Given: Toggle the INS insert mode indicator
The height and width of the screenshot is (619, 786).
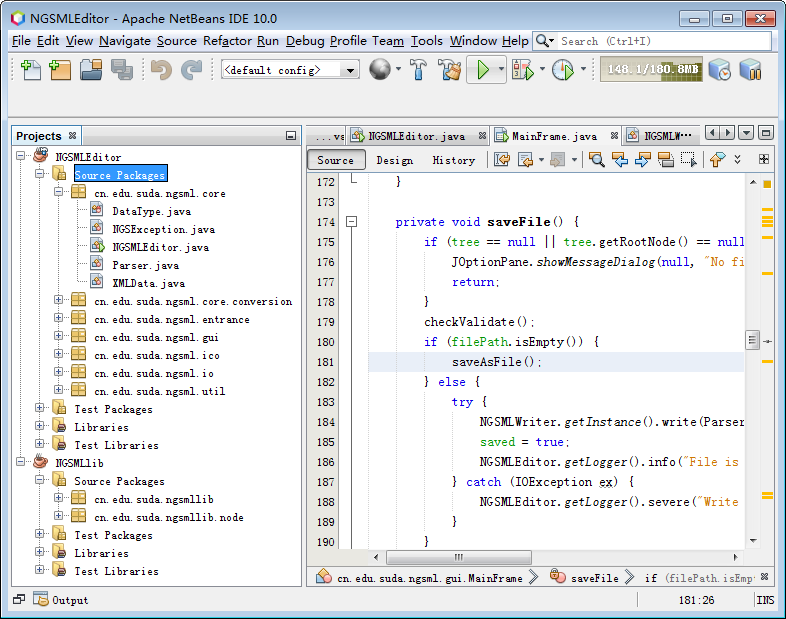Looking at the screenshot, I should click(765, 599).
